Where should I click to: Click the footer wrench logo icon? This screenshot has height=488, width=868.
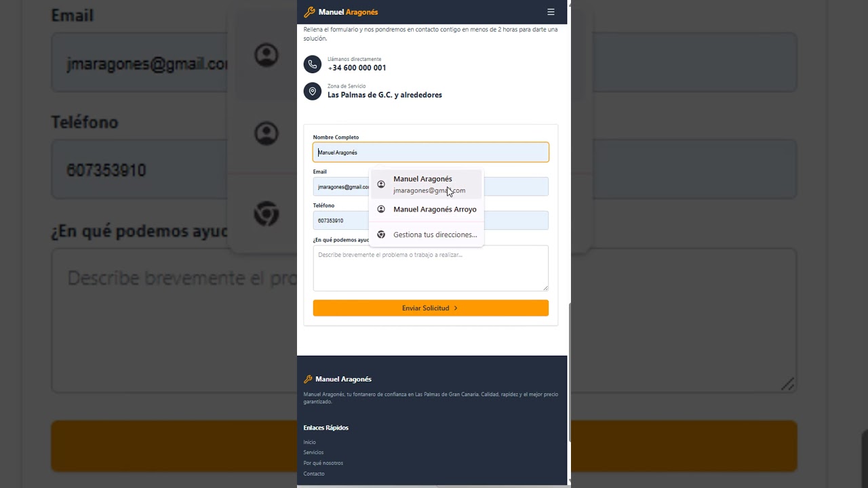pyautogui.click(x=308, y=379)
